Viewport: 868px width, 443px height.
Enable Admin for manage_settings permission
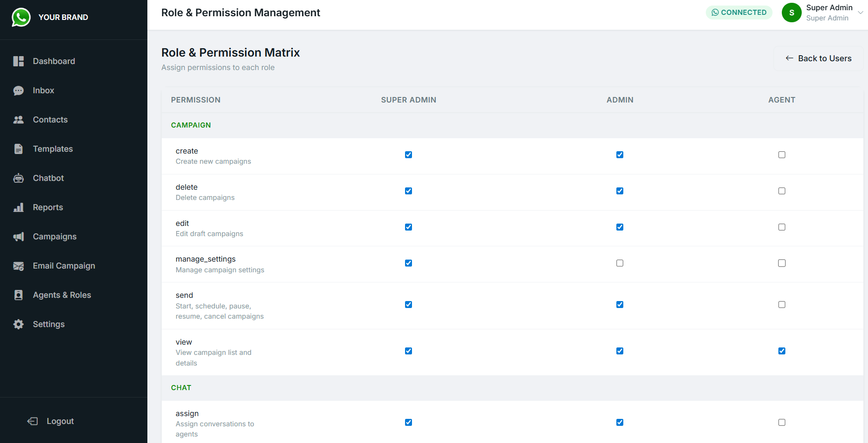tap(620, 263)
